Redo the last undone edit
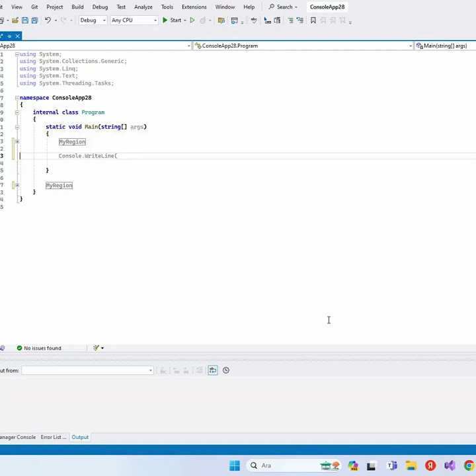Viewport: 476px width, 476px height. pos(63,20)
